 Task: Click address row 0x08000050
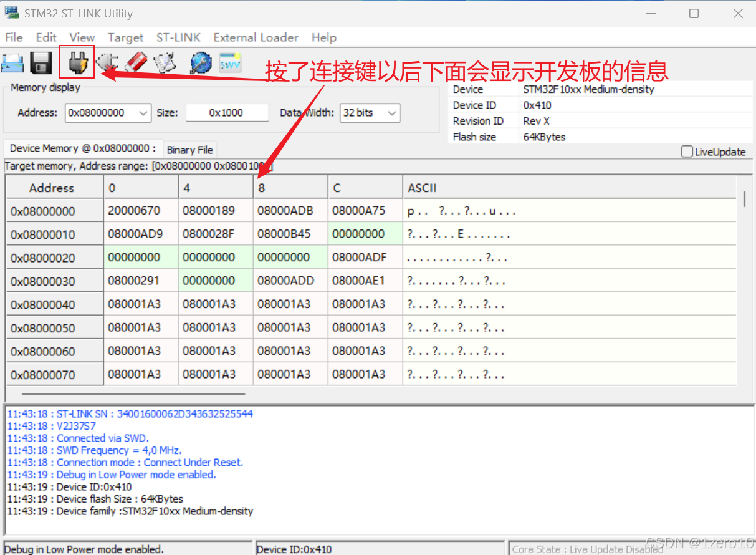[55, 328]
